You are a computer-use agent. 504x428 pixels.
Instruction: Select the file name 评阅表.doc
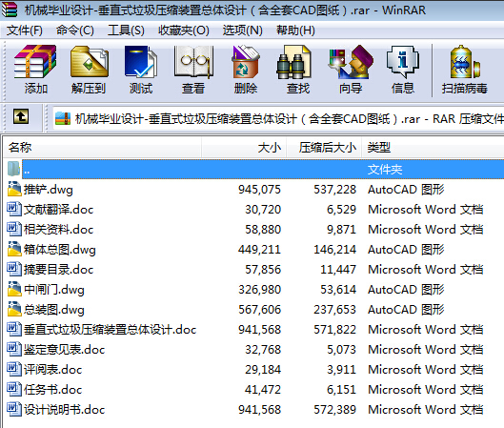(52, 370)
